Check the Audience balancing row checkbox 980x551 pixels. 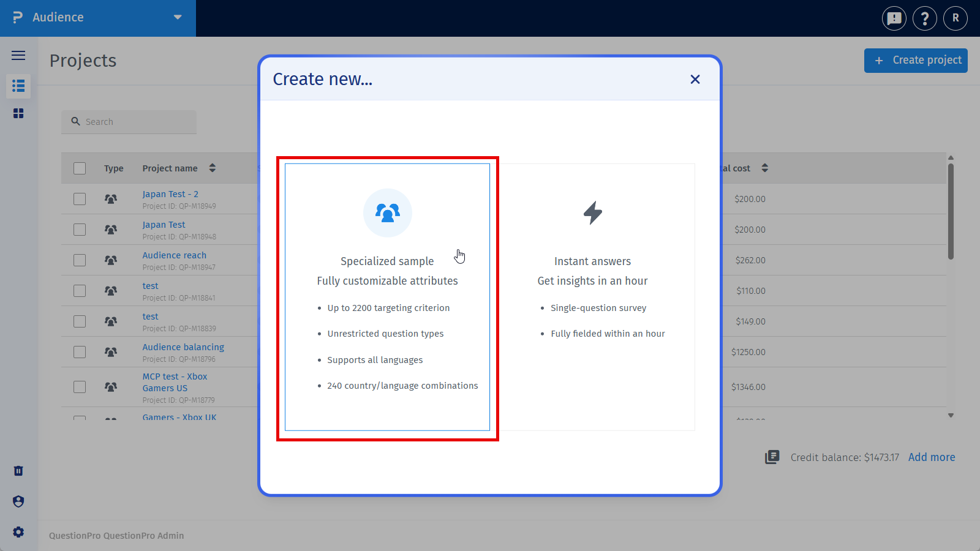tap(80, 352)
